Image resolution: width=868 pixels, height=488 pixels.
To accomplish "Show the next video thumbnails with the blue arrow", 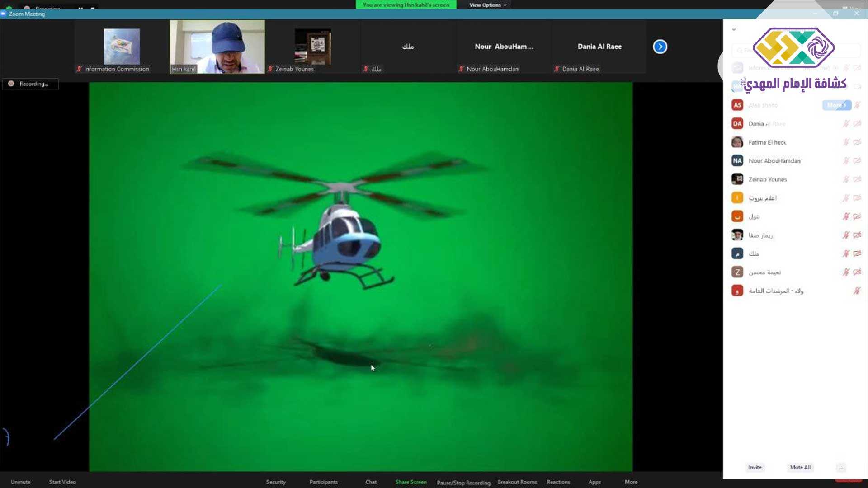I will click(660, 47).
